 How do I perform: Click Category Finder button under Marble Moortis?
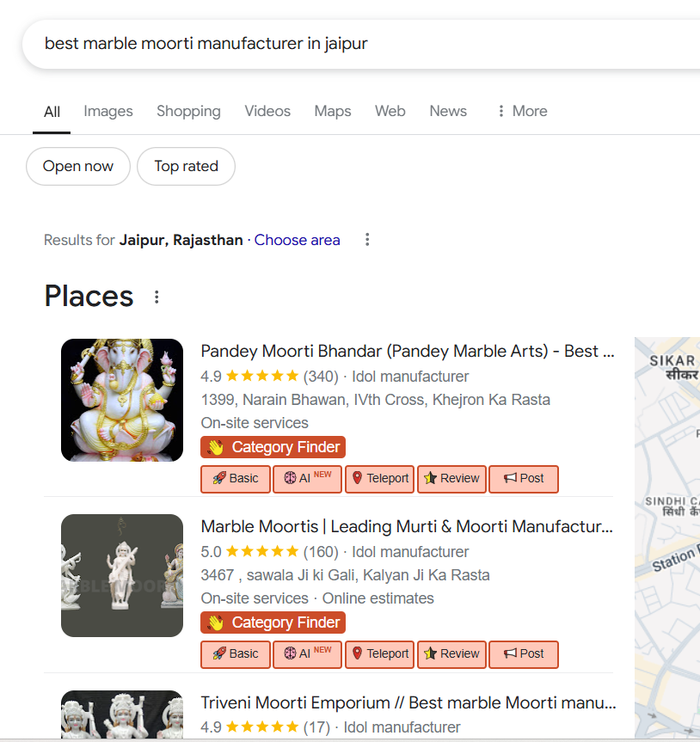273,622
